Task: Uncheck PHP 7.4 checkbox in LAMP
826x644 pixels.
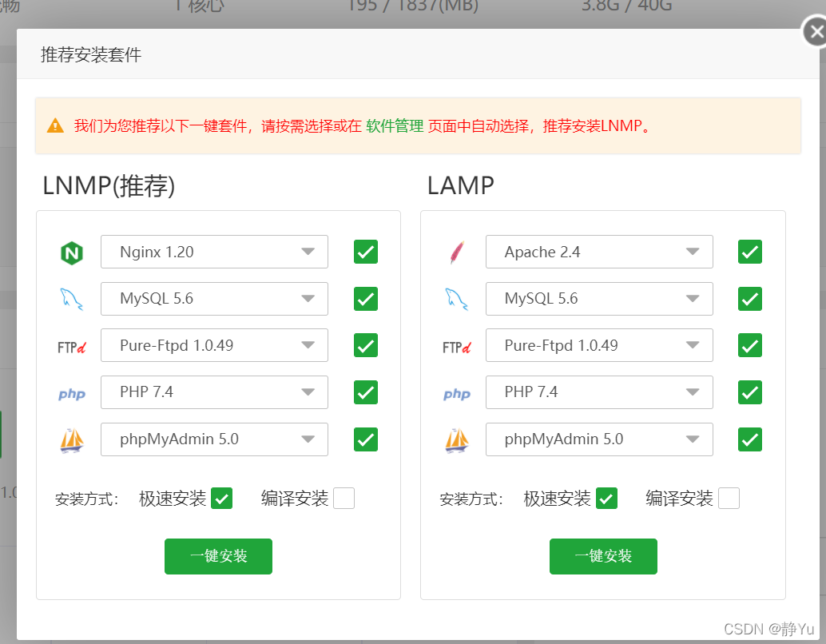Action: 750,392
